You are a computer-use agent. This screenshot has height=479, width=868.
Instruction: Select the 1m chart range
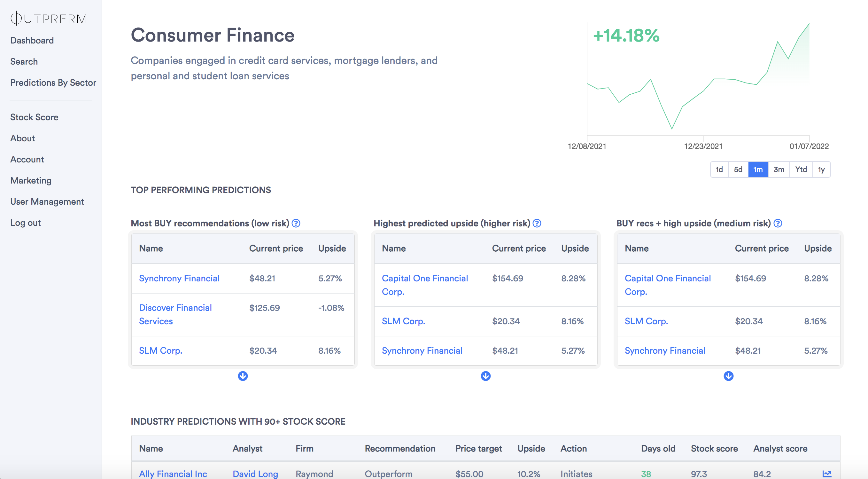click(758, 169)
